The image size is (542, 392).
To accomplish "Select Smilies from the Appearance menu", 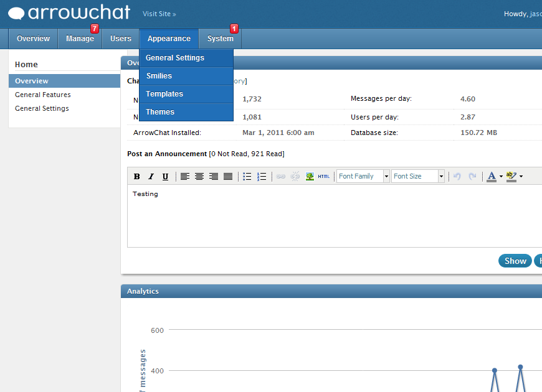I will pyautogui.click(x=159, y=76).
